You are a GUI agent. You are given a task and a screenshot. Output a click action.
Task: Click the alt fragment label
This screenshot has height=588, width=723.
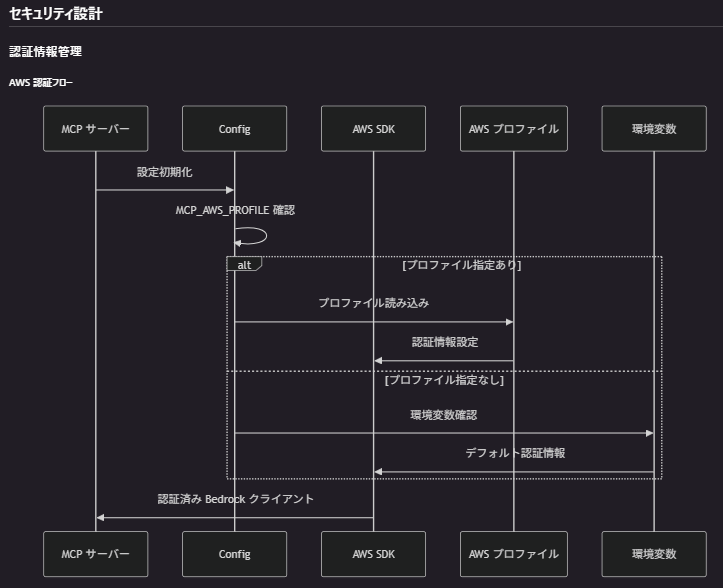point(244,265)
